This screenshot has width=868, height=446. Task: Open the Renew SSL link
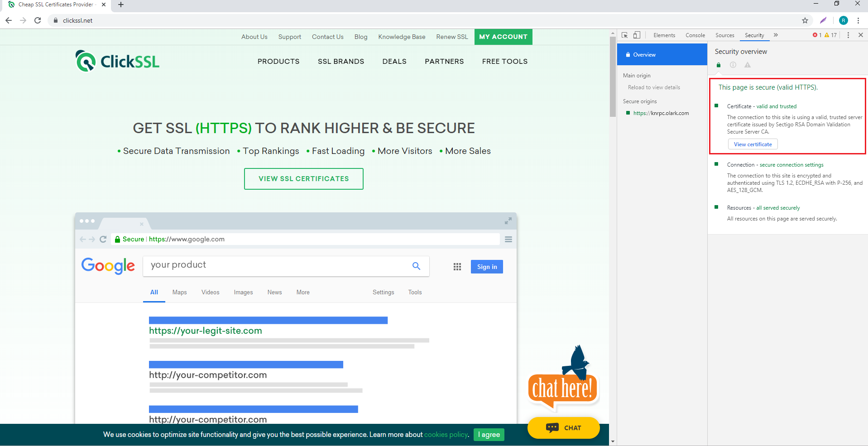[x=452, y=37]
